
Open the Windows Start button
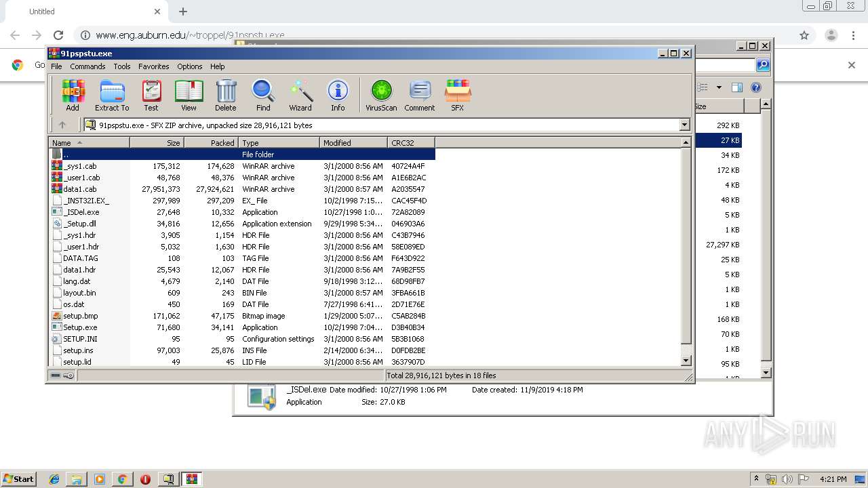tap(19, 479)
